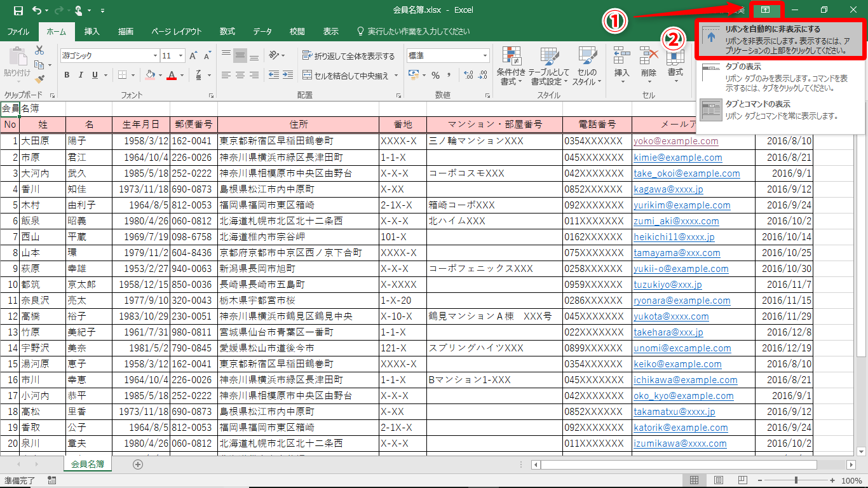The width and height of the screenshot is (868, 488).
Task: Increase decimal places
Action: click(x=468, y=75)
